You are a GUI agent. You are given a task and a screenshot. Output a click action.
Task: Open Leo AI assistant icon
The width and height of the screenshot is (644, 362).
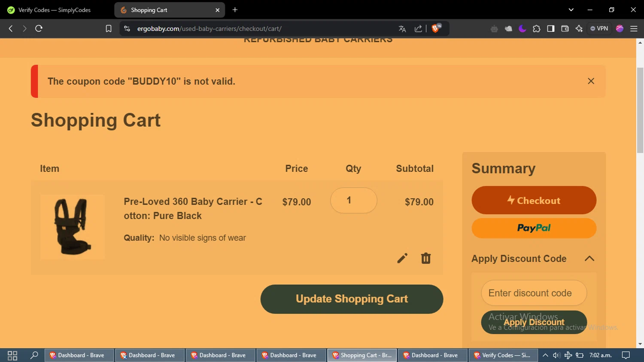pos(579,29)
